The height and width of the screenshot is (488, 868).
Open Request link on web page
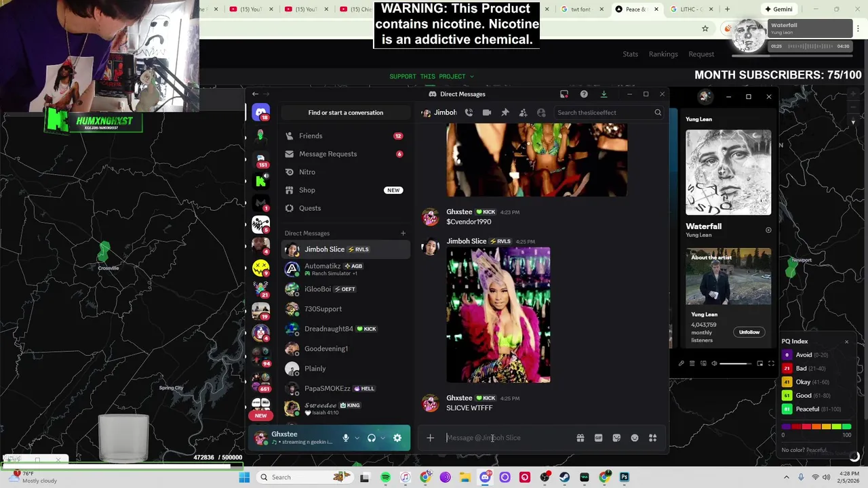click(x=701, y=54)
